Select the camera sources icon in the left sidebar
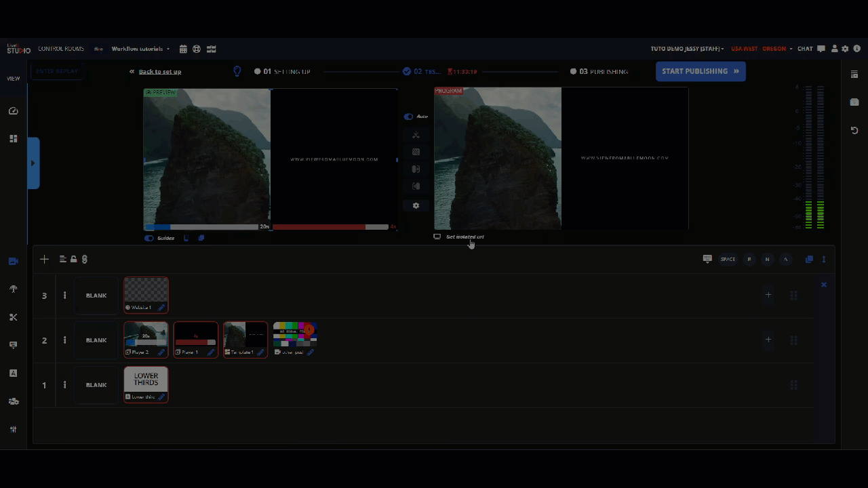Viewport: 868px width, 488px height. click(13, 261)
